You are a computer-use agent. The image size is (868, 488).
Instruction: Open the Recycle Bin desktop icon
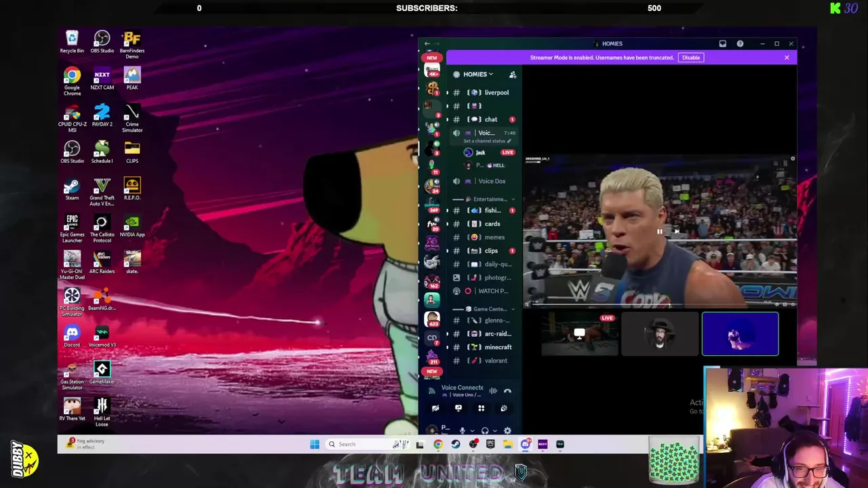[x=72, y=41]
